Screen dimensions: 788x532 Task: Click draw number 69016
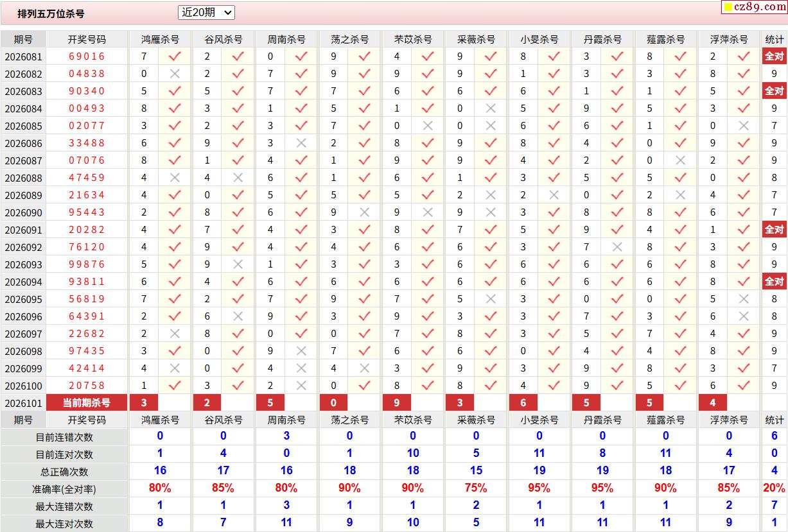(87, 56)
